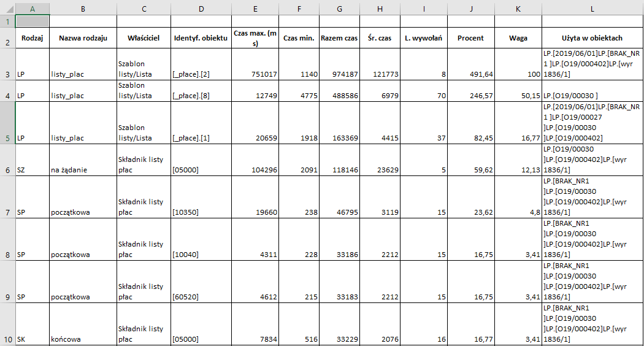Click cell with value 751017
This screenshot has height=346, width=644.
coord(255,64)
